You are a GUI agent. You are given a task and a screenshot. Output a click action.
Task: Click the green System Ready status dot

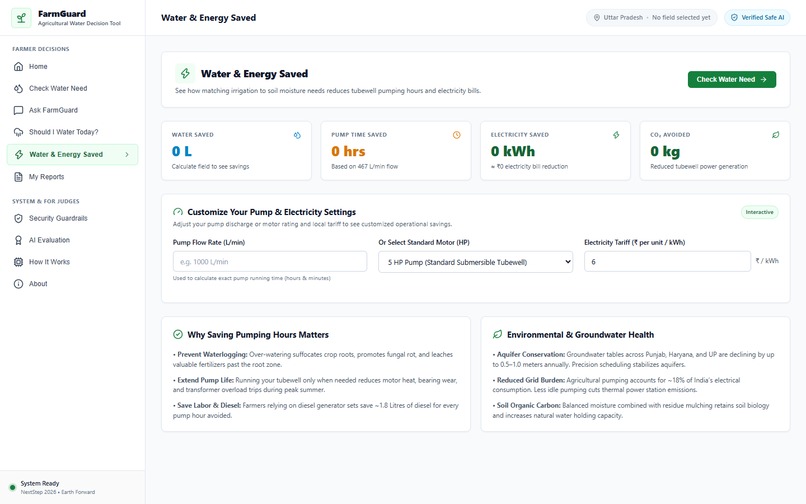pyautogui.click(x=12, y=488)
